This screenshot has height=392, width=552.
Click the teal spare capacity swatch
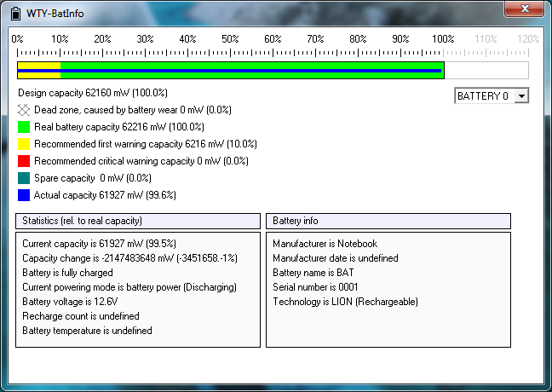tap(24, 178)
